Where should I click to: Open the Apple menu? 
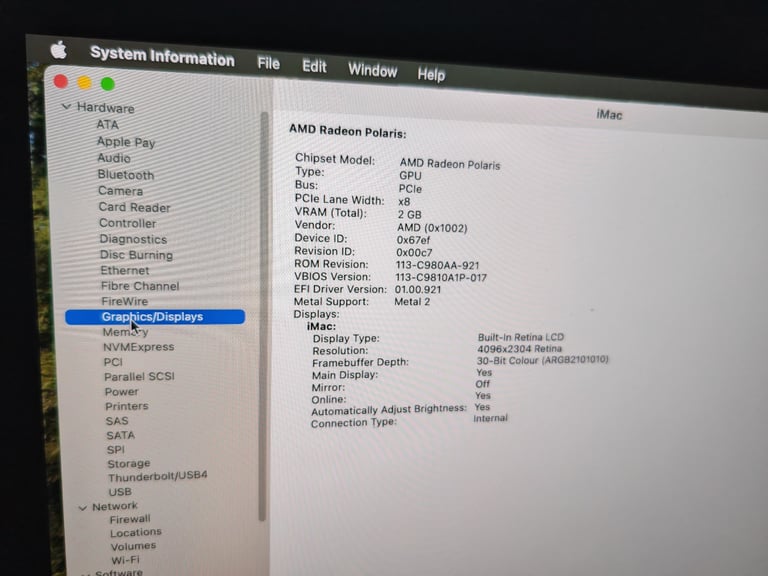(58, 50)
